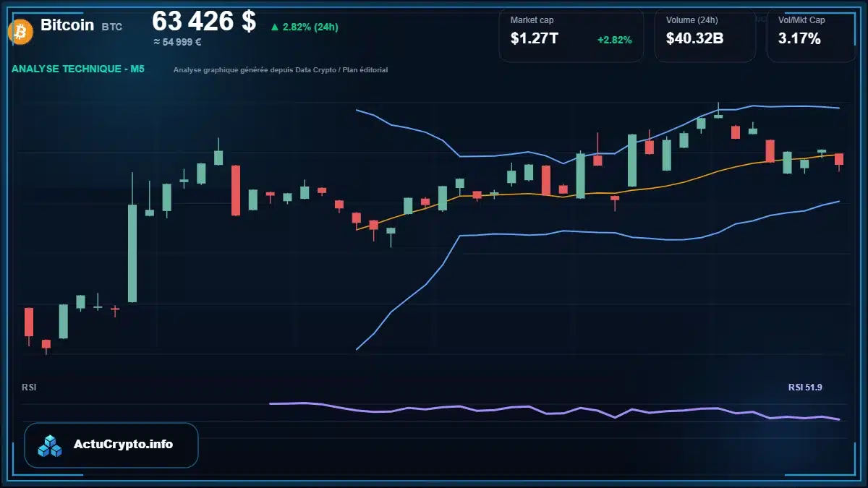
Task: Open the Vol/Mkt Cap card
Action: tap(810, 35)
